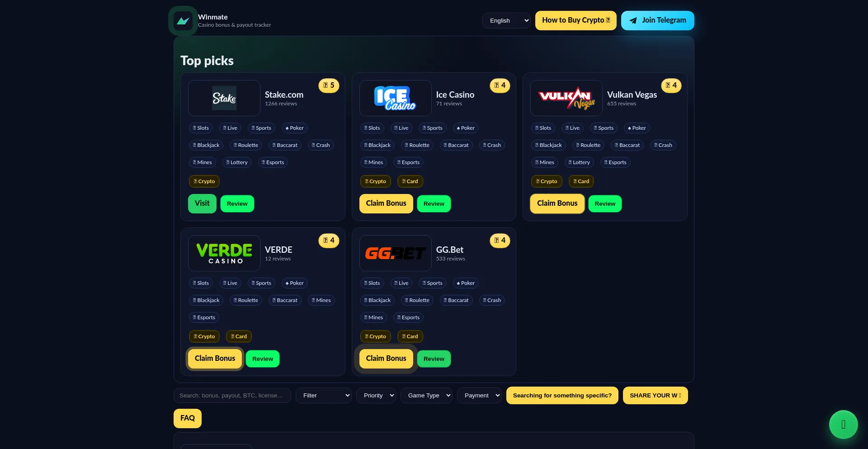Visit Stake.com
This screenshot has height=449, width=868.
click(202, 203)
